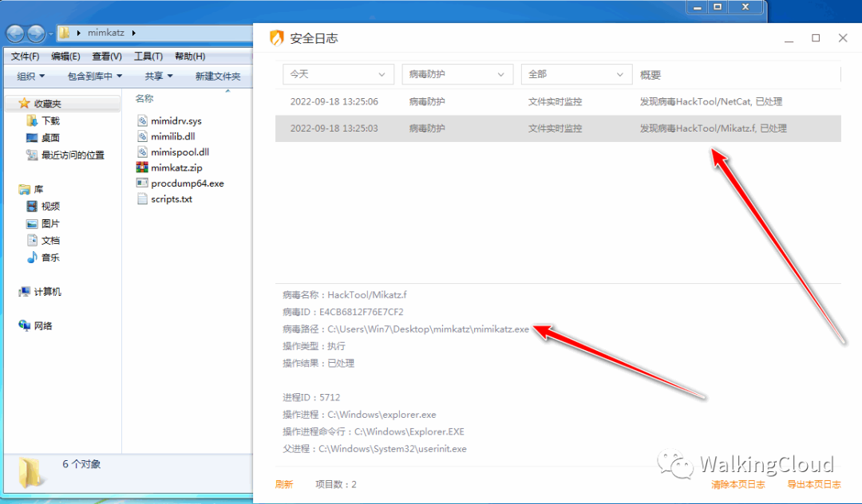Open the recent pages dropdown arrow
Screen dimensions: 862x504
click(51, 34)
